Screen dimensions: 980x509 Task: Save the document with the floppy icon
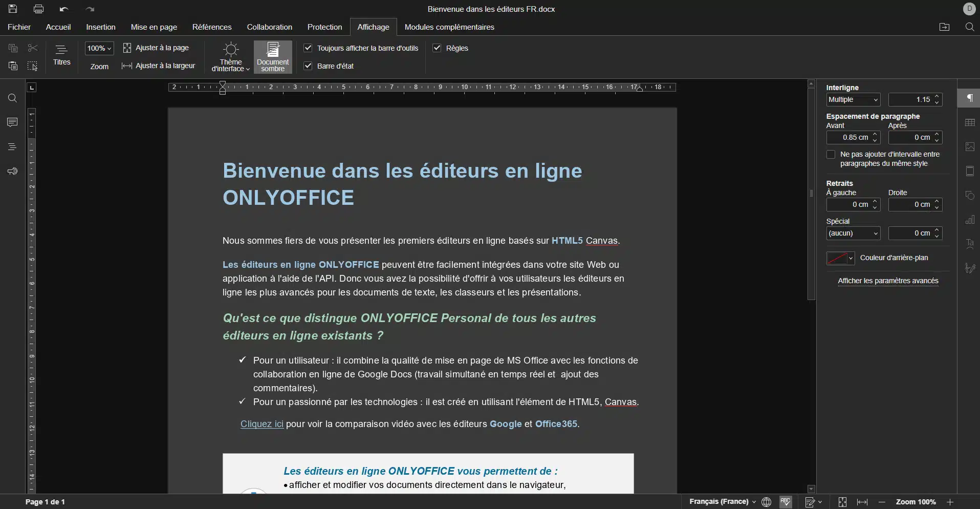point(13,9)
